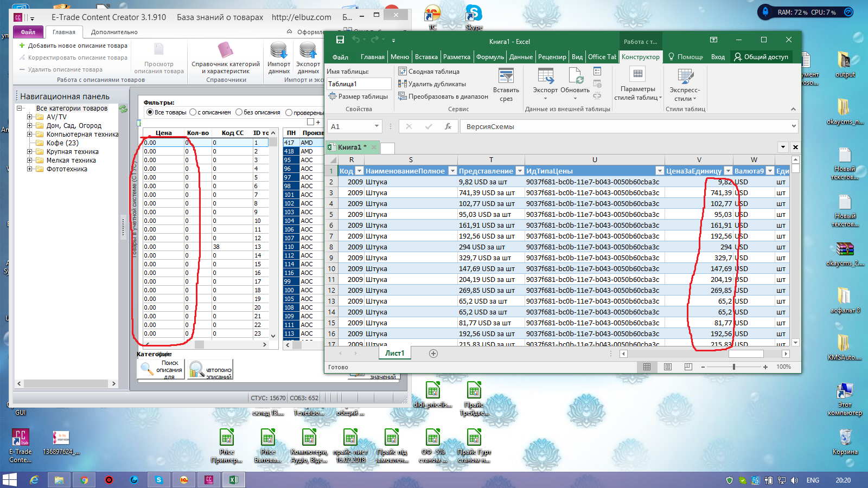Collapse the Все категории товаров root node

pyautogui.click(x=20, y=108)
